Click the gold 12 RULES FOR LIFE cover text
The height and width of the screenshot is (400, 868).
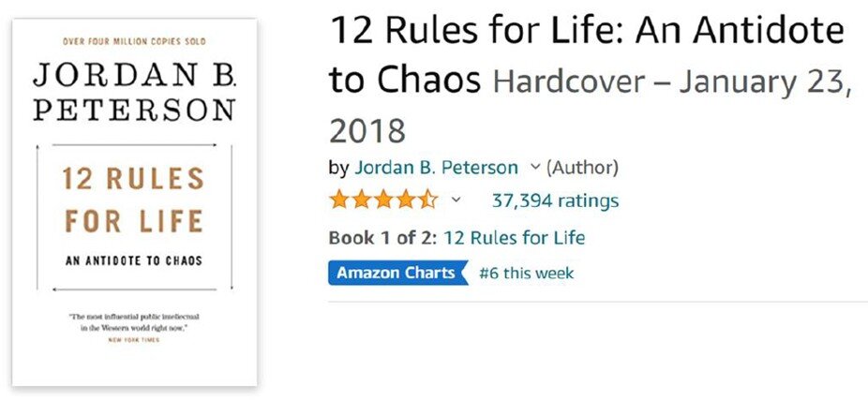[x=133, y=200]
